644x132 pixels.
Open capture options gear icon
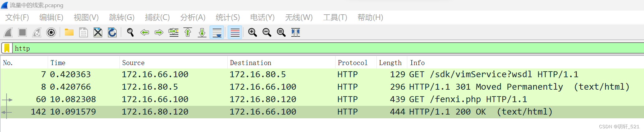click(51, 32)
